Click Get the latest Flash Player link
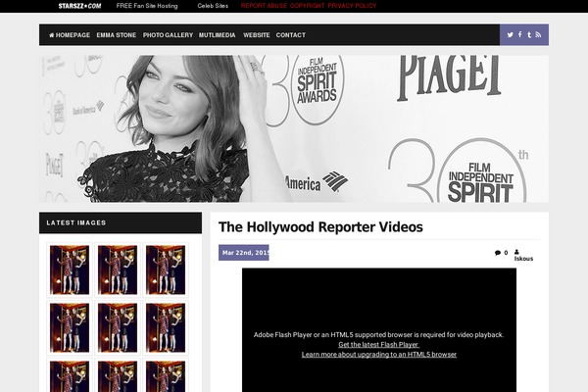This screenshot has width=588, height=392. pos(378,345)
